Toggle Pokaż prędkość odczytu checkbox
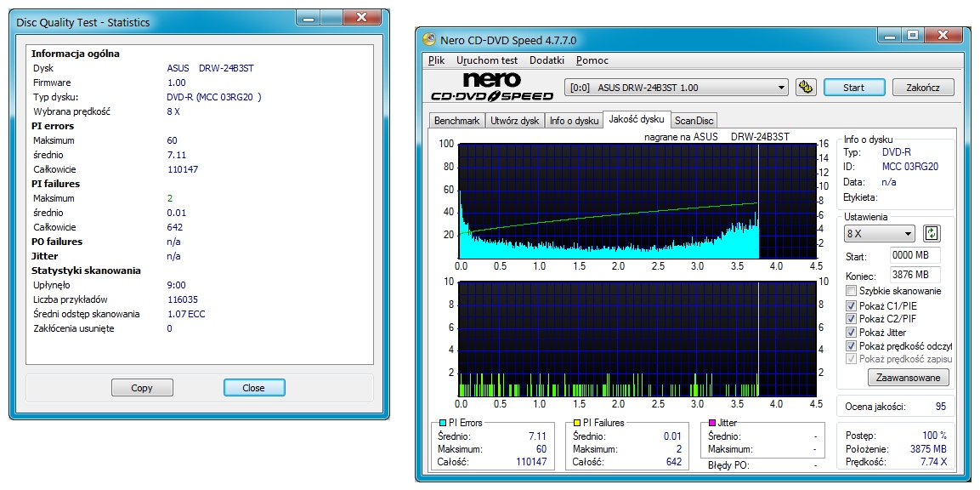 coord(851,345)
